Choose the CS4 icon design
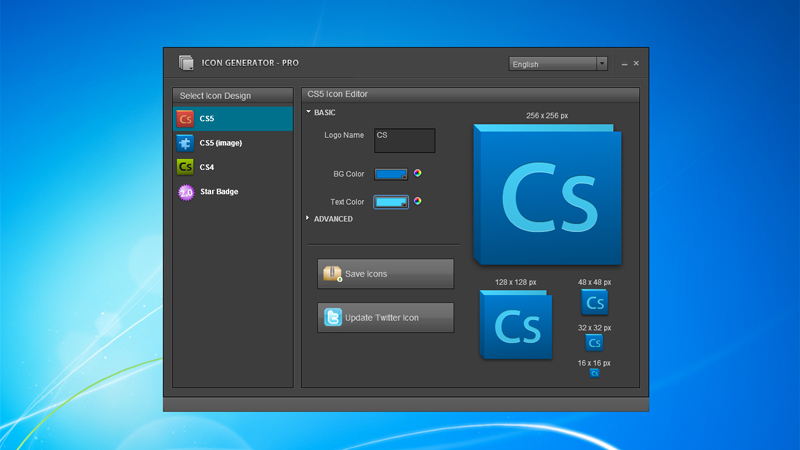Image resolution: width=800 pixels, height=450 pixels. point(220,167)
